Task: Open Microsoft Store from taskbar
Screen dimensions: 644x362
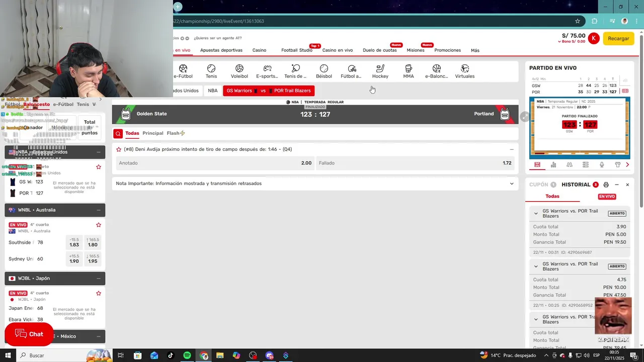Action: 137,355
